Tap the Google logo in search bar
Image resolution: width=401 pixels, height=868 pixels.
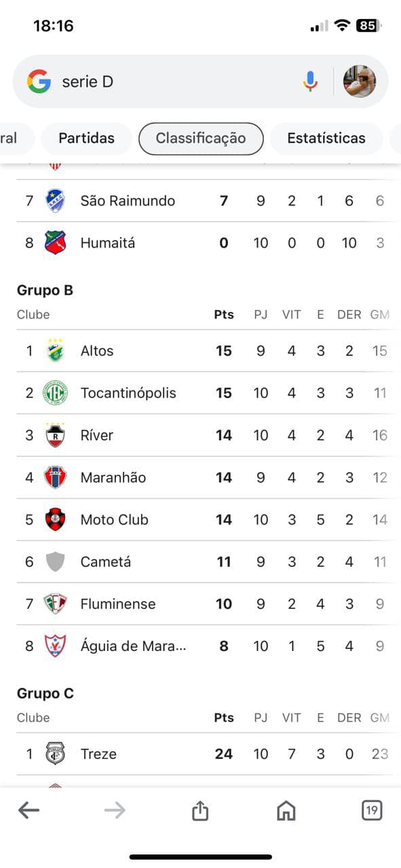pos(39,81)
